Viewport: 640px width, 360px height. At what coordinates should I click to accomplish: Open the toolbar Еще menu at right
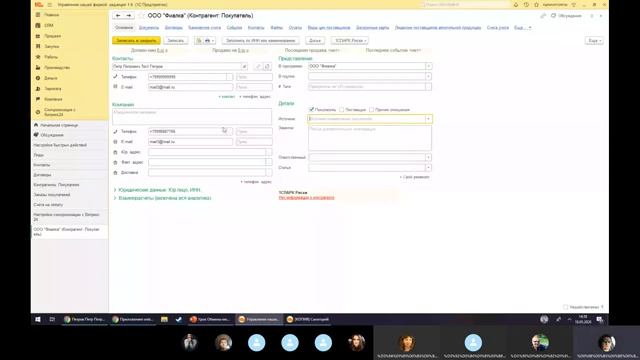pyautogui.click(x=594, y=40)
